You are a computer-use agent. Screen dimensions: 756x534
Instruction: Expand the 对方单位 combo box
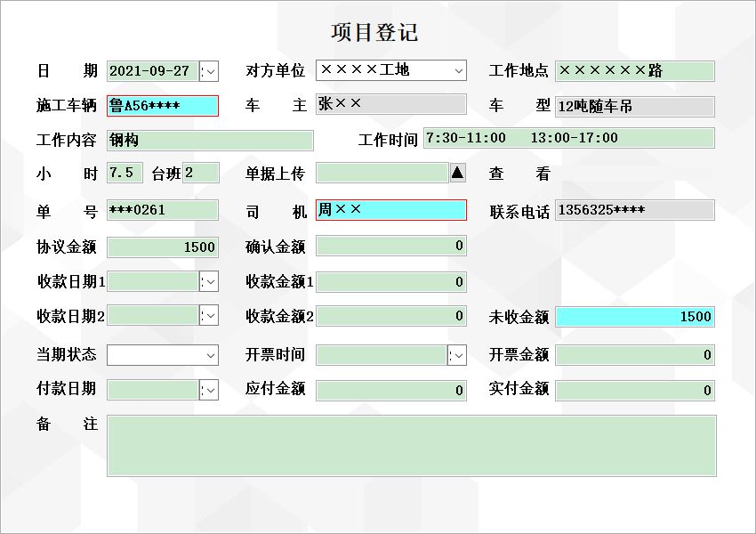point(458,71)
